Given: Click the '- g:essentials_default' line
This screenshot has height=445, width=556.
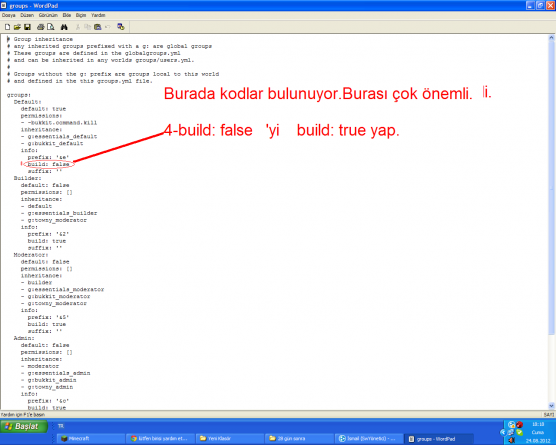Looking at the screenshot, I should click(59, 137).
